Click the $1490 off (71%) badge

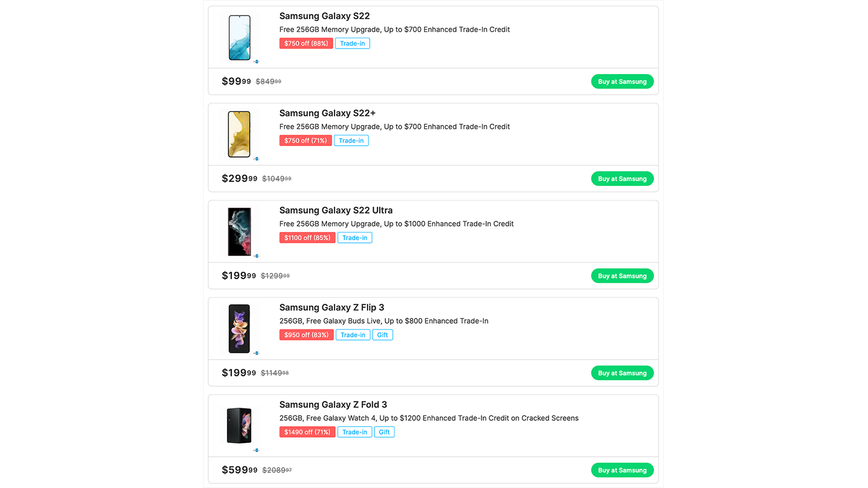[307, 432]
